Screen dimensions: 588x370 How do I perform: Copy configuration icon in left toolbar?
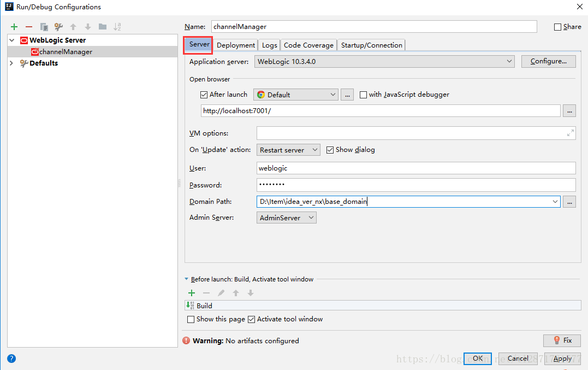(x=44, y=27)
